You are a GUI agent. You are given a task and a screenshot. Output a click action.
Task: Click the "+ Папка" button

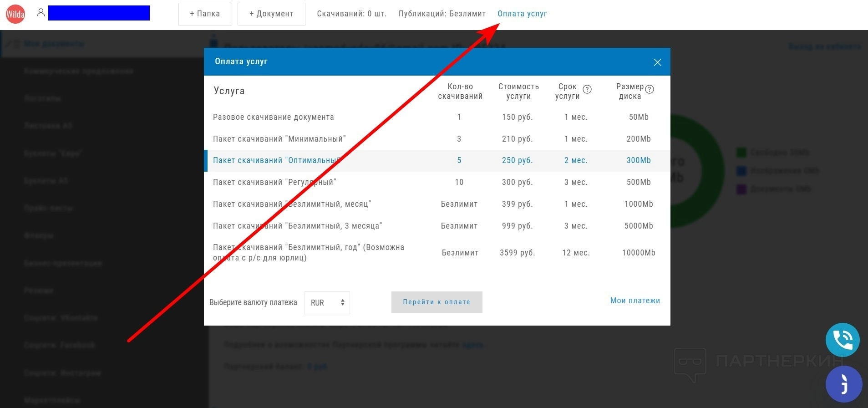pyautogui.click(x=205, y=14)
